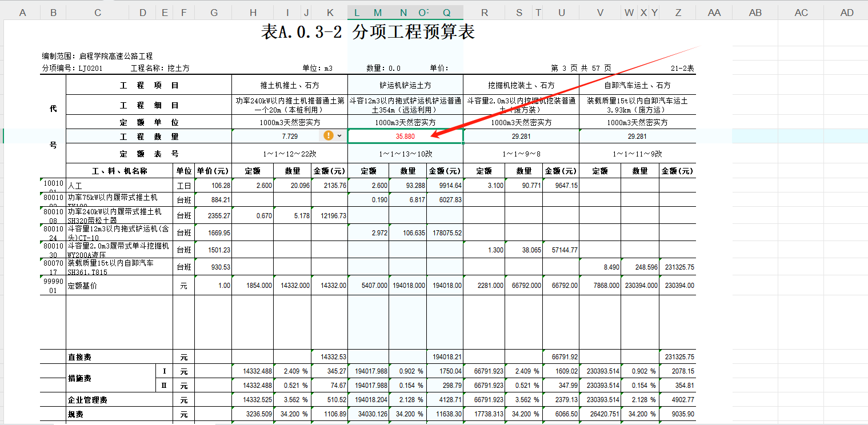Select the 14332.53 direct cost cell
The image size is (868, 425).
329,357
